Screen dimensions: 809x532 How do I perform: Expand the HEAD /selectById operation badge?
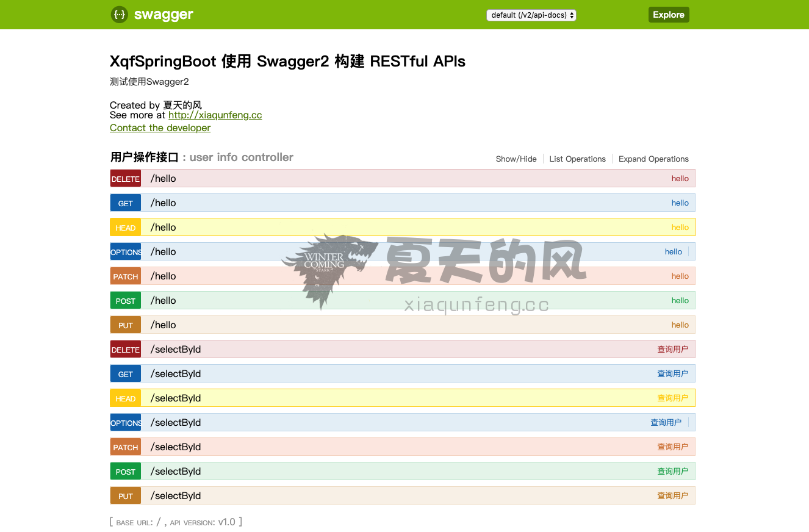126,398
